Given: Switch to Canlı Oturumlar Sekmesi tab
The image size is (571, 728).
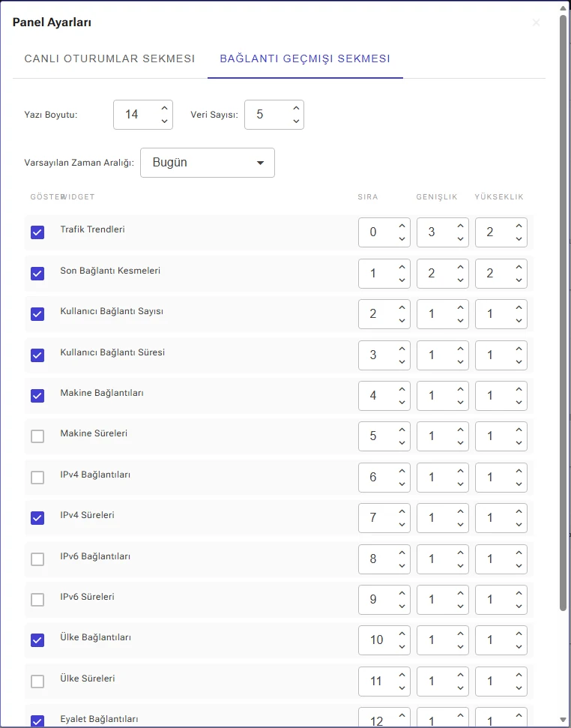Looking at the screenshot, I should [x=109, y=58].
